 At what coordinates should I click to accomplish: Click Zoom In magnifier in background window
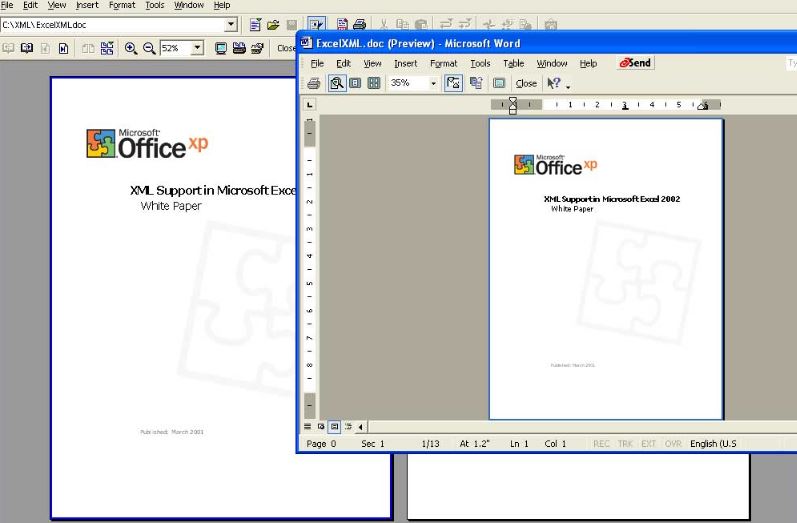click(x=131, y=48)
